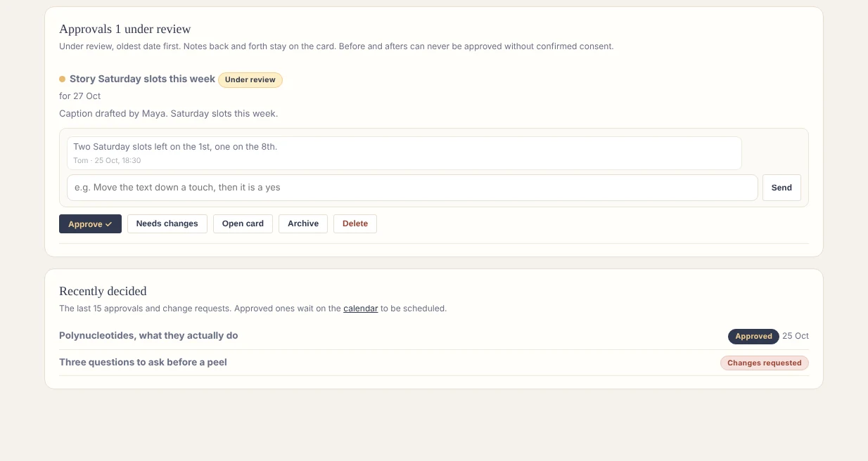Click the Approved badge on Polynucleotides row
Viewport: 868px width, 461px height.
point(753,337)
